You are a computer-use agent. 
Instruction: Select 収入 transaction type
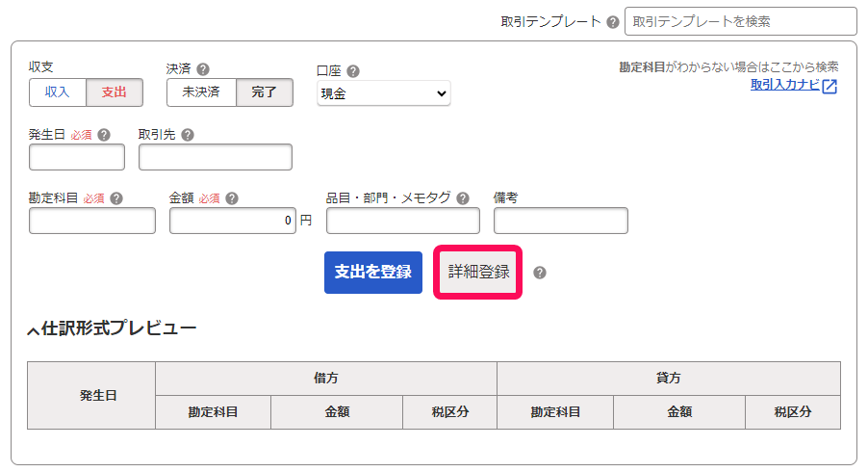pyautogui.click(x=58, y=92)
